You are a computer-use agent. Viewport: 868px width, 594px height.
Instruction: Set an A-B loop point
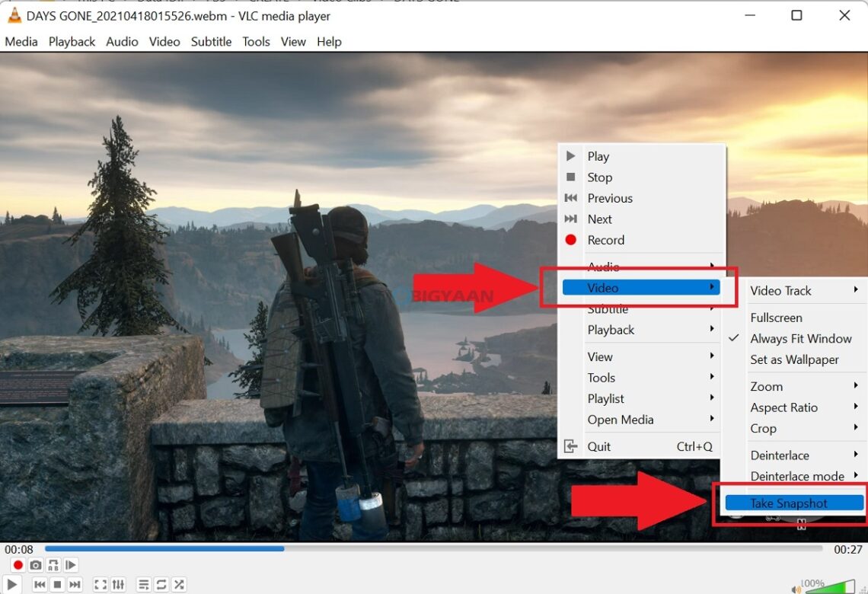tap(53, 564)
